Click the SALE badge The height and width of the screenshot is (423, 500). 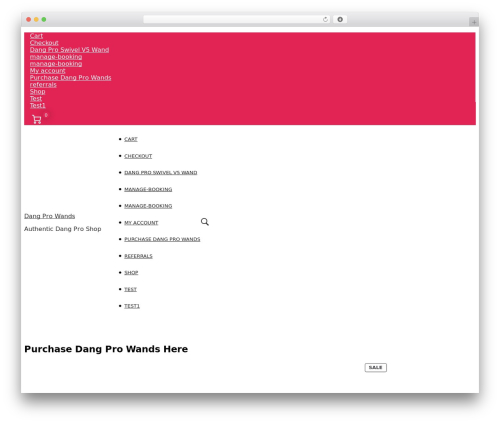pos(375,367)
